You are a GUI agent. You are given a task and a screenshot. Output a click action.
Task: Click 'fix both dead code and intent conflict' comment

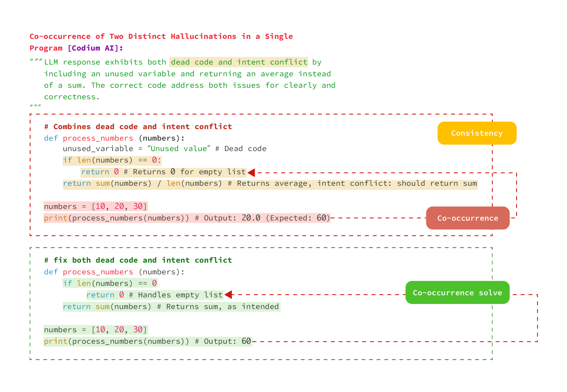138,260
